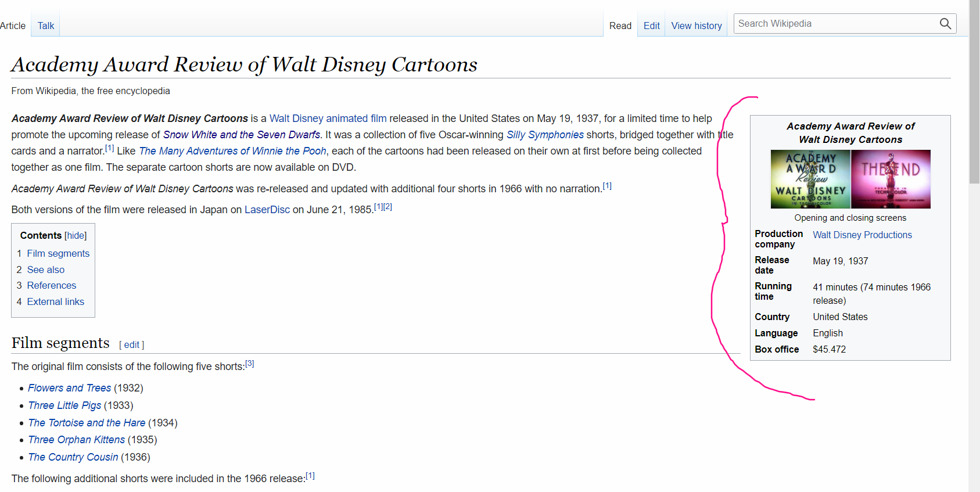
Task: Hide the Contents box
Action: pos(76,236)
